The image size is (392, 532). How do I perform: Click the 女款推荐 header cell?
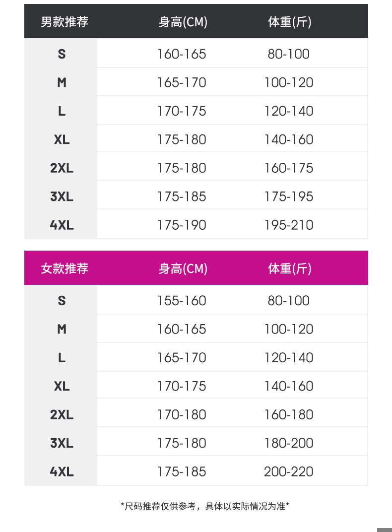click(x=65, y=268)
